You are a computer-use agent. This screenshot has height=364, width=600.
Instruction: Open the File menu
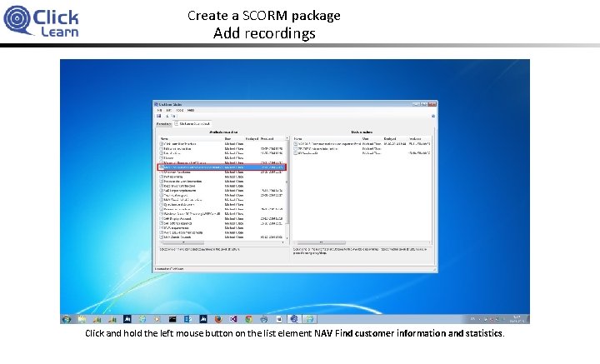pyautogui.click(x=159, y=110)
